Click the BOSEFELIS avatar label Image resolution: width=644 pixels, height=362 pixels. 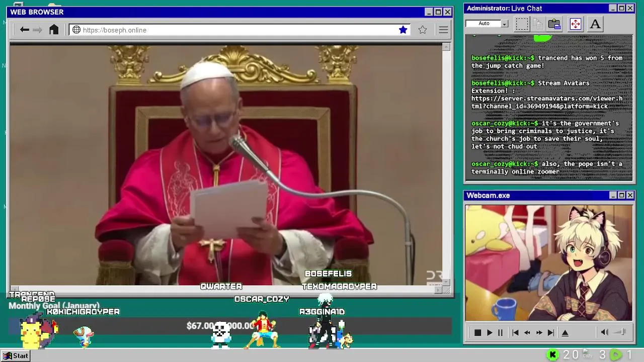328,274
